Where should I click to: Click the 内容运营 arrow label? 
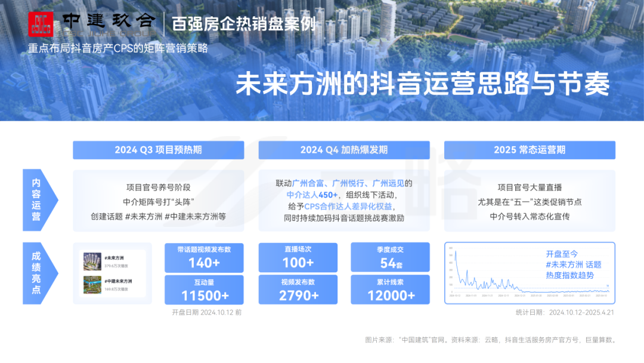41,200
